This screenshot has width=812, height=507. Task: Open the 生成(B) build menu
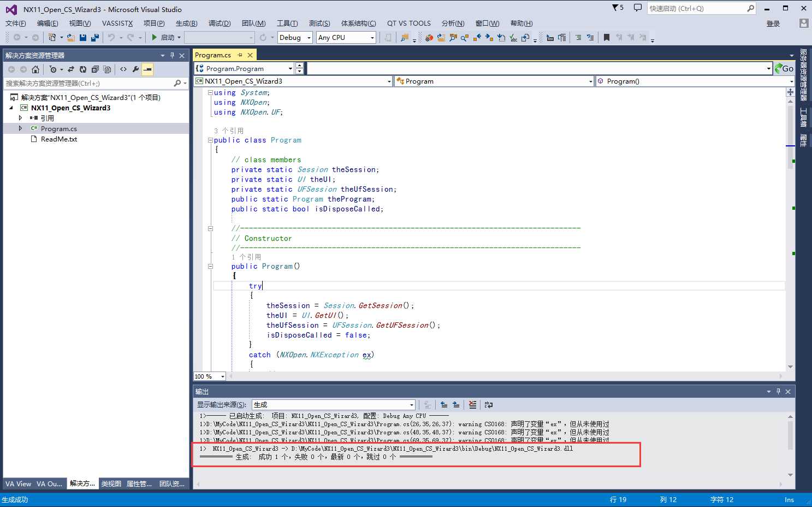click(187, 23)
